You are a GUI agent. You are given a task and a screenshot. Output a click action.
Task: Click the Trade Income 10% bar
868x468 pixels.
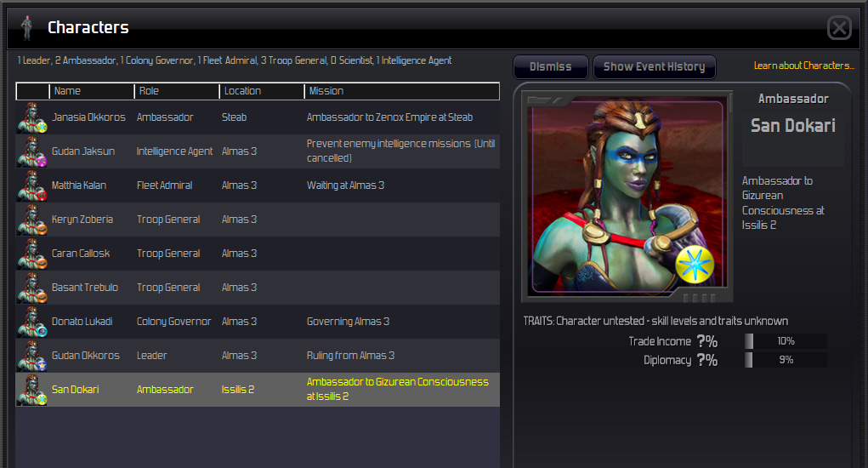tap(786, 341)
